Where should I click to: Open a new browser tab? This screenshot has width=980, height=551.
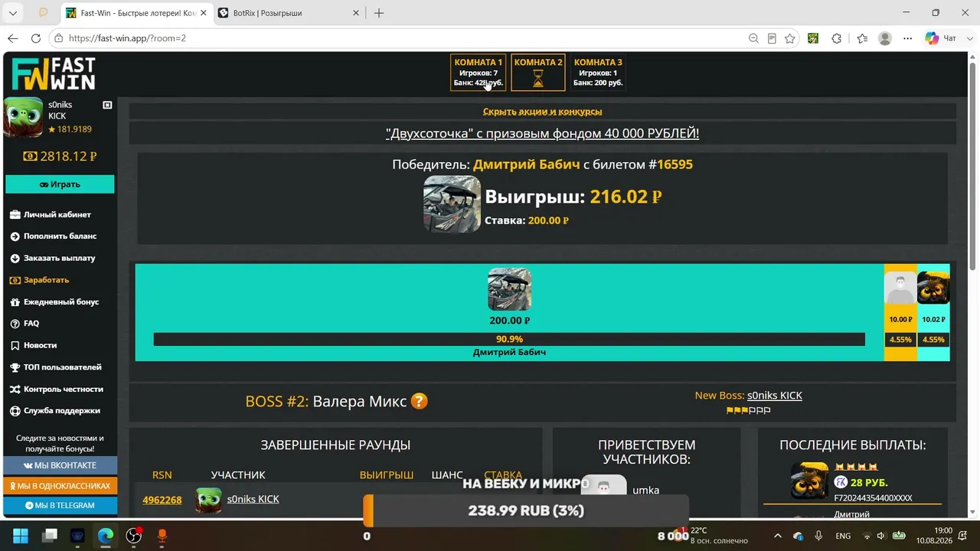[379, 13]
